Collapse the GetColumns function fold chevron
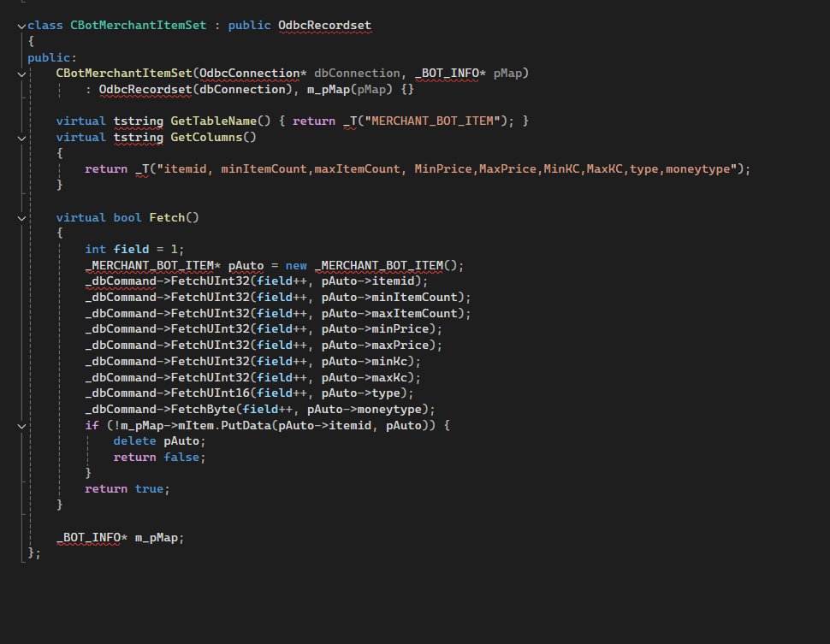Image resolution: width=830 pixels, height=644 pixels. [21, 138]
